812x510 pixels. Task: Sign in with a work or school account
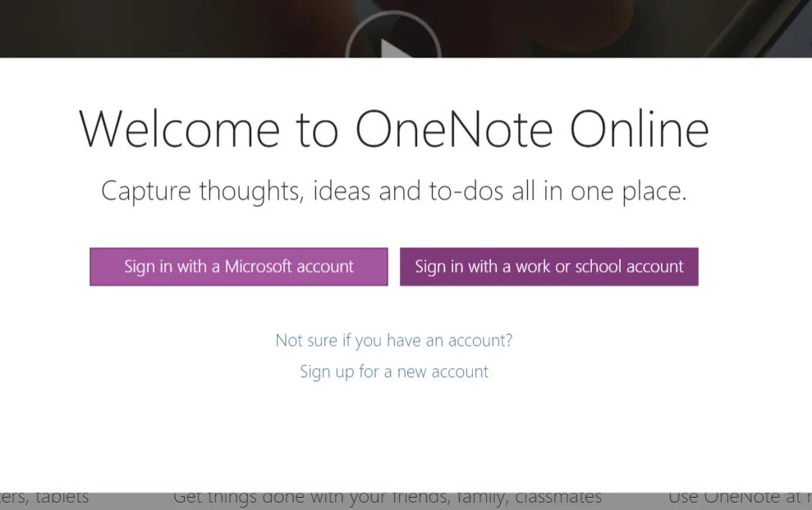coord(549,267)
